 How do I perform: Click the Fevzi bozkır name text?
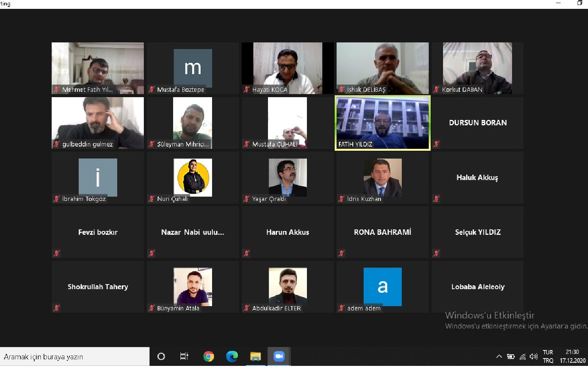point(98,232)
